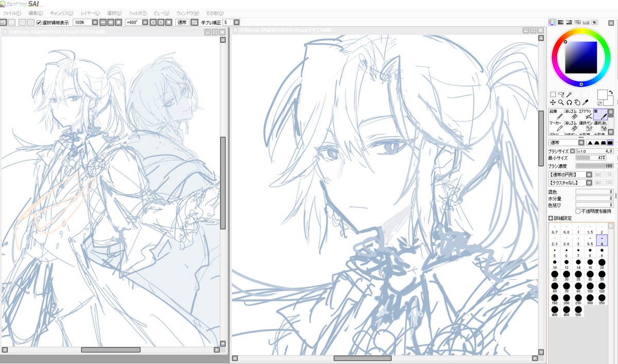The width and height of the screenshot is (618, 364).
Task: Choose the 鉛筆 pencil brush
Action: coord(556,114)
